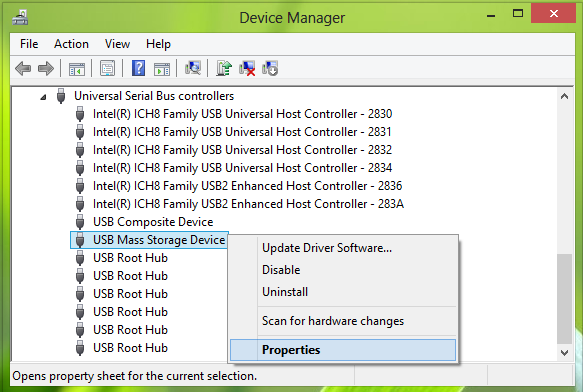Click the Scan for hardware changes toolbar icon
This screenshot has height=392, width=583.
pos(193,68)
